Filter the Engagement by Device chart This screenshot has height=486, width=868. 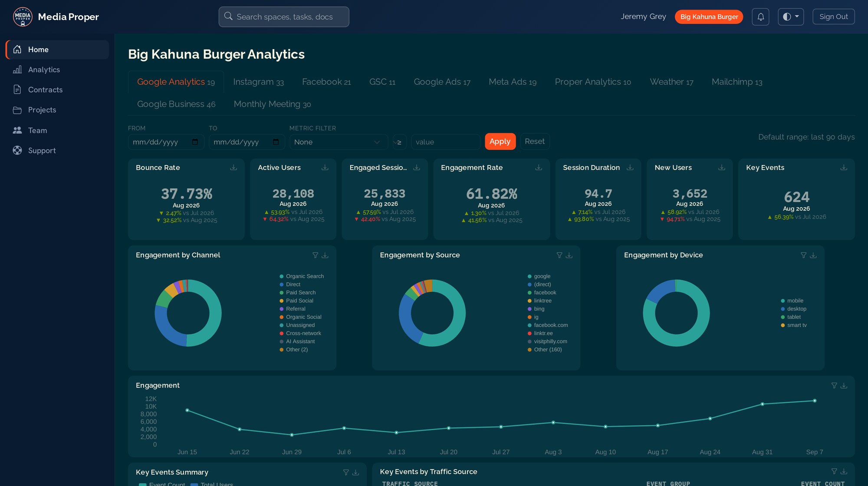(x=804, y=255)
